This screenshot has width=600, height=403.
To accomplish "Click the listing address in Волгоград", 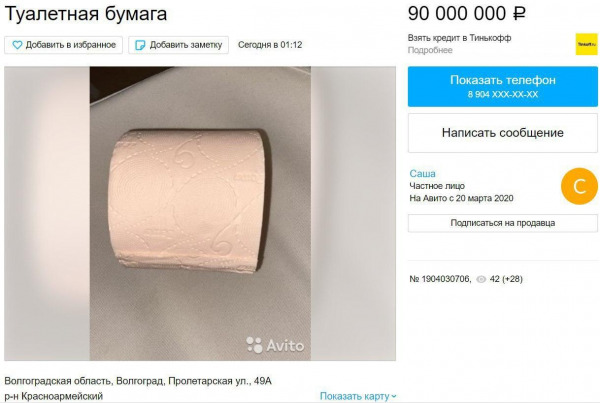I will pos(138,381).
